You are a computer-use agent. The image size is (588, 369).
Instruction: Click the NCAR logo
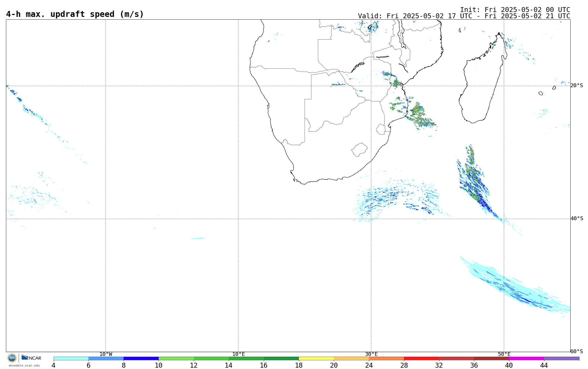(31, 358)
